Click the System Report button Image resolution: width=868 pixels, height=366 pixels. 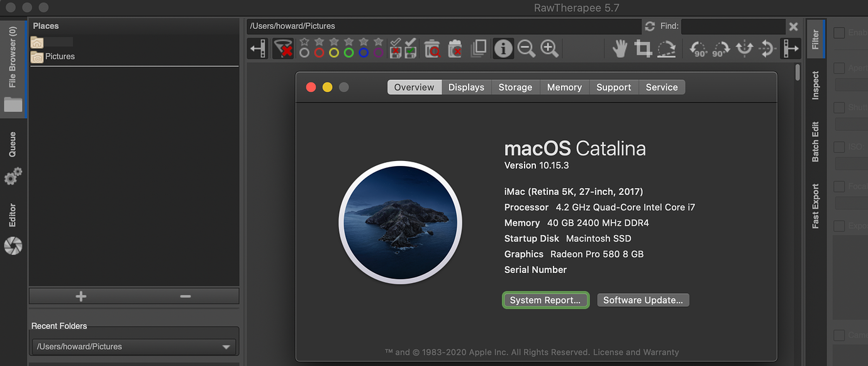coord(545,300)
